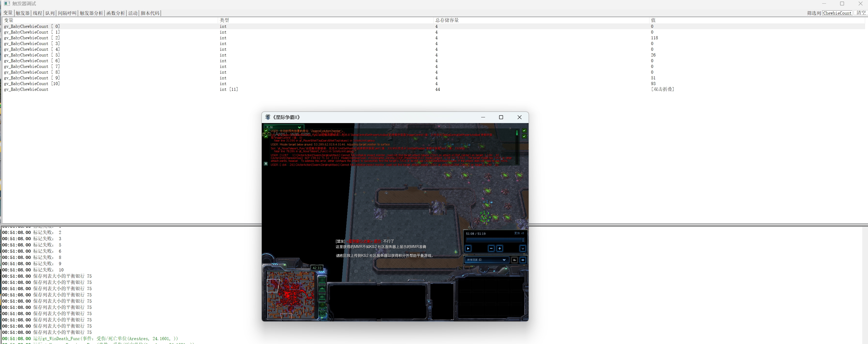Collapse replay panel with double-chevron button
The width and height of the screenshot is (868, 344).
tap(523, 249)
